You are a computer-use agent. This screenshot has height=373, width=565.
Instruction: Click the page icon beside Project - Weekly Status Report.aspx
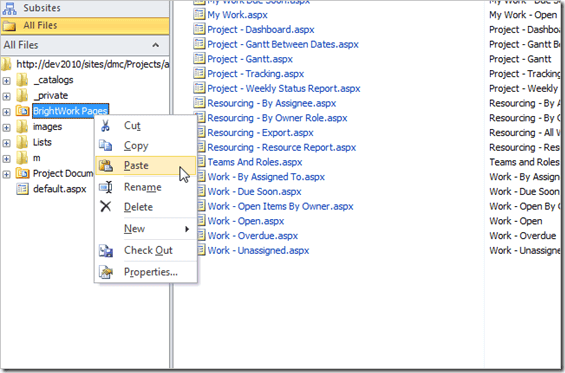[x=199, y=88]
